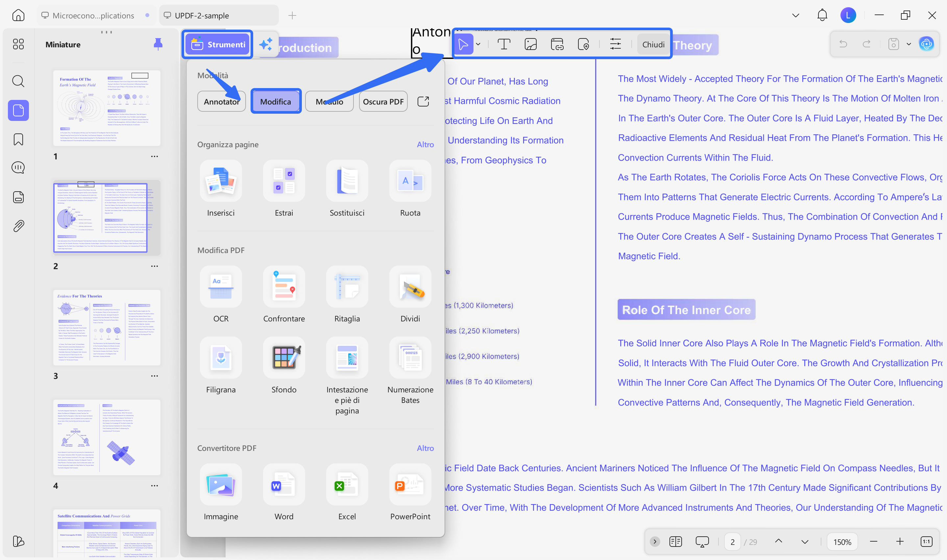
Task: Click the Strumenti button
Action: coord(218,44)
